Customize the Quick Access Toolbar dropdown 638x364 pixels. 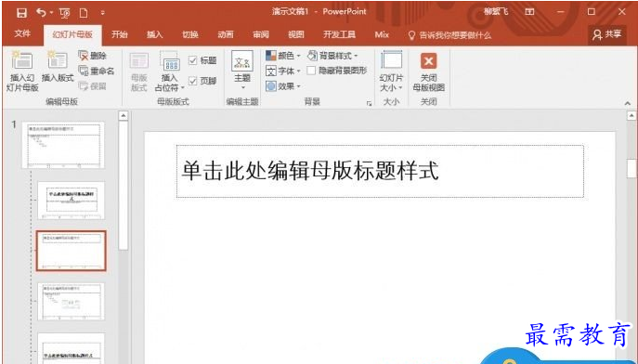(102, 13)
